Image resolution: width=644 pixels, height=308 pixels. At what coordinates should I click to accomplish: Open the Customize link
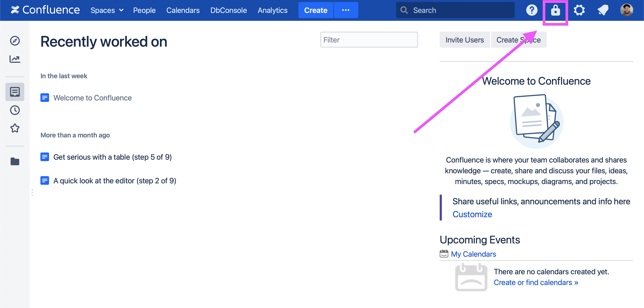(472, 214)
